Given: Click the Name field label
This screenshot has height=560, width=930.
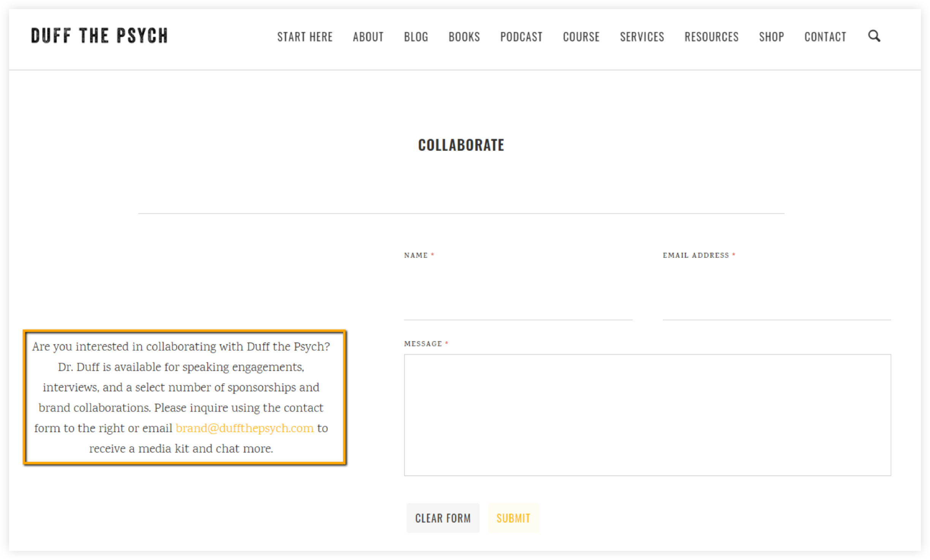Looking at the screenshot, I should tap(419, 255).
